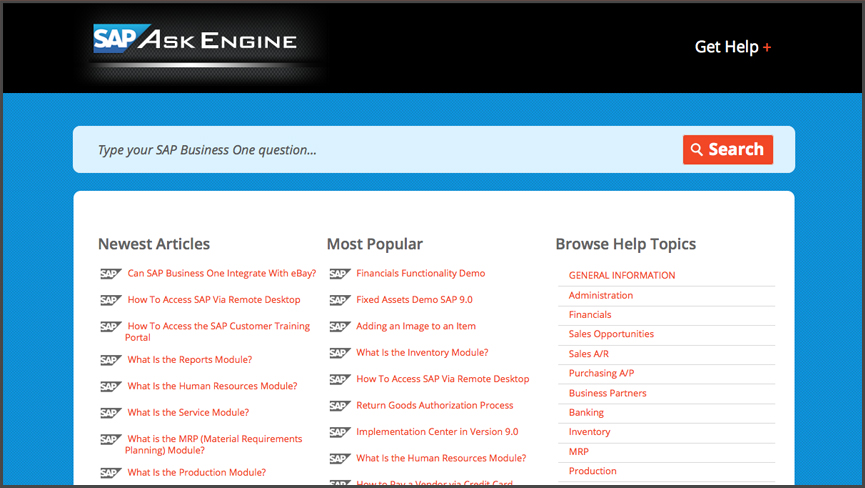Open 'What Is the Production Module?' article
The width and height of the screenshot is (865, 488).
pos(196,473)
